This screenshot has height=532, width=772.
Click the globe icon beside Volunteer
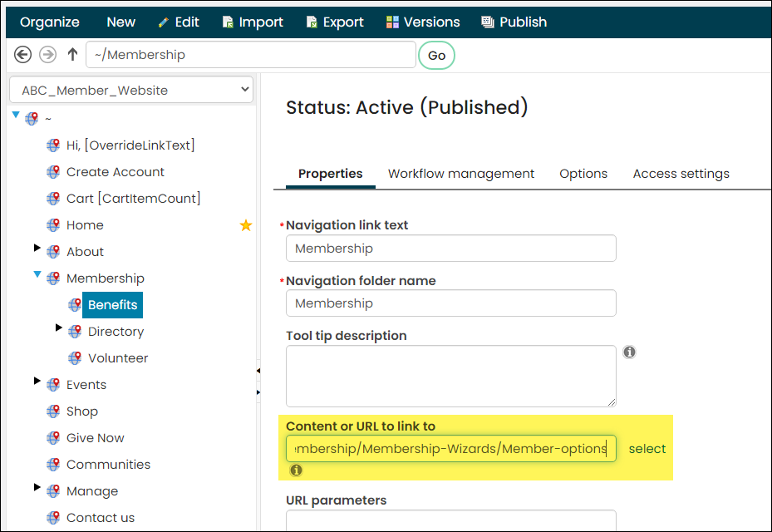click(75, 358)
